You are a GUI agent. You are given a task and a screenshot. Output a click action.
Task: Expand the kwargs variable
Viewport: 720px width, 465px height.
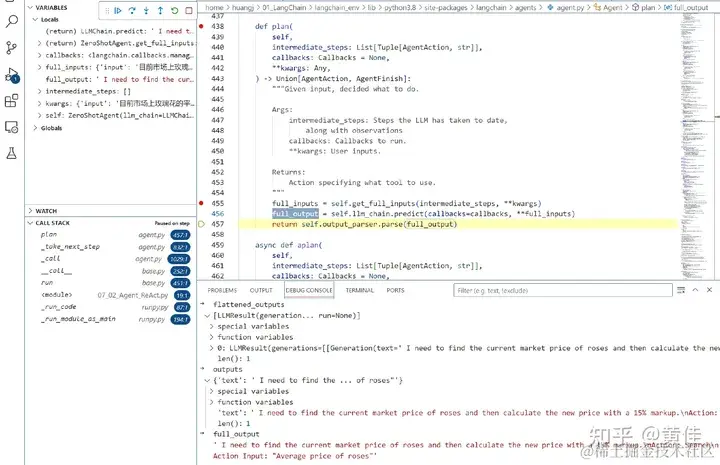[x=39, y=104]
